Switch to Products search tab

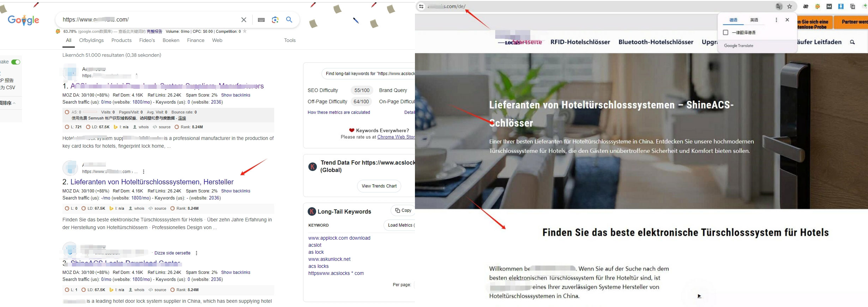121,40
